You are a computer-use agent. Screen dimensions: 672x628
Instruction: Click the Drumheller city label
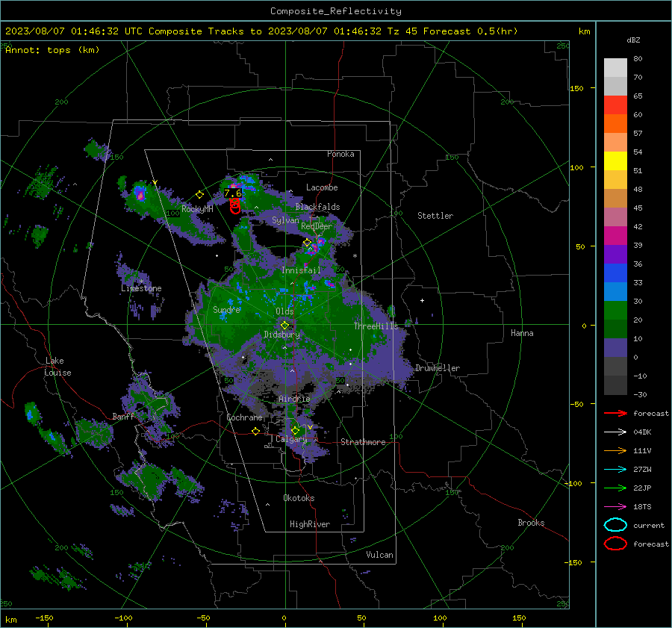[x=438, y=368]
